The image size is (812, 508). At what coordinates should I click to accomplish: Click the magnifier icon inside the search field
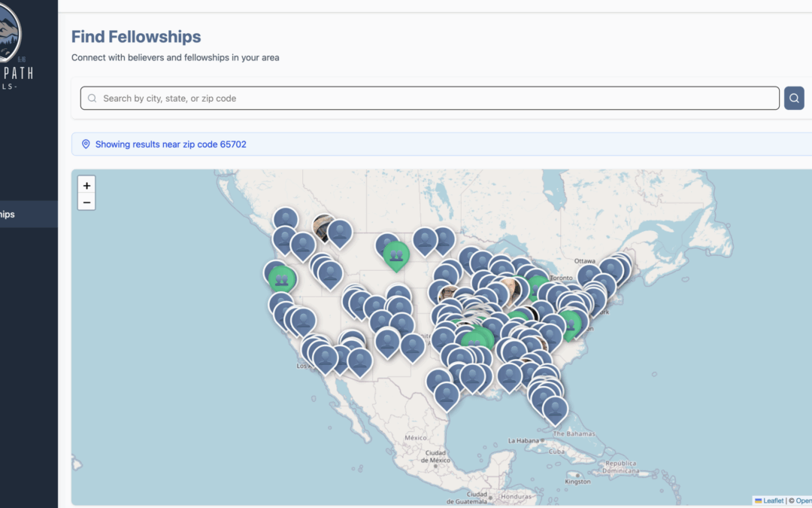pyautogui.click(x=92, y=99)
